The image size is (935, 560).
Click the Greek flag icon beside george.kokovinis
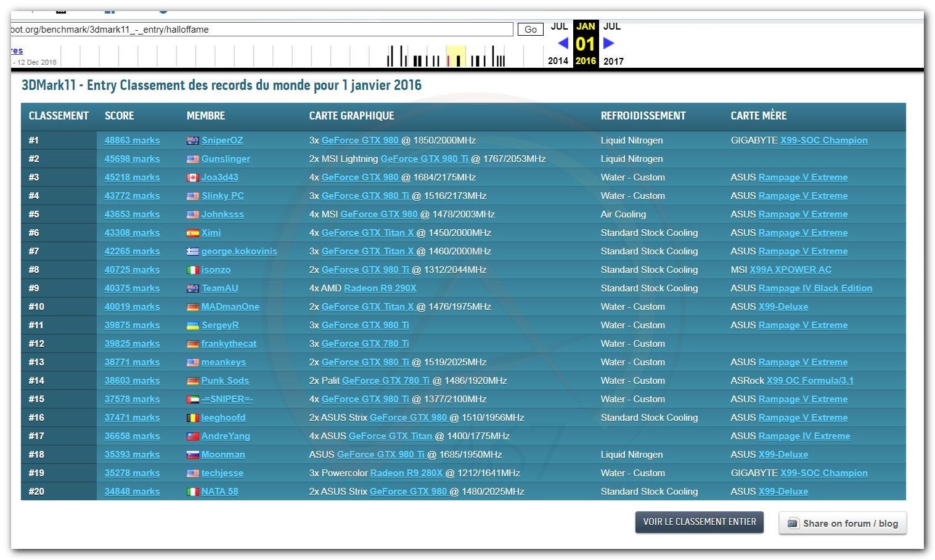[193, 251]
